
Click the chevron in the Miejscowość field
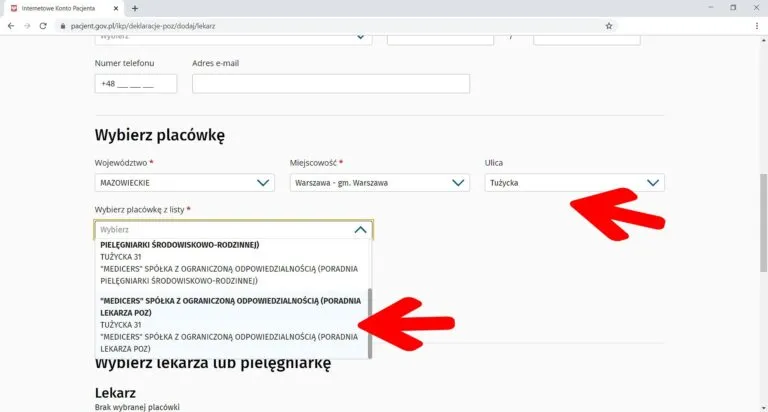[x=458, y=183]
